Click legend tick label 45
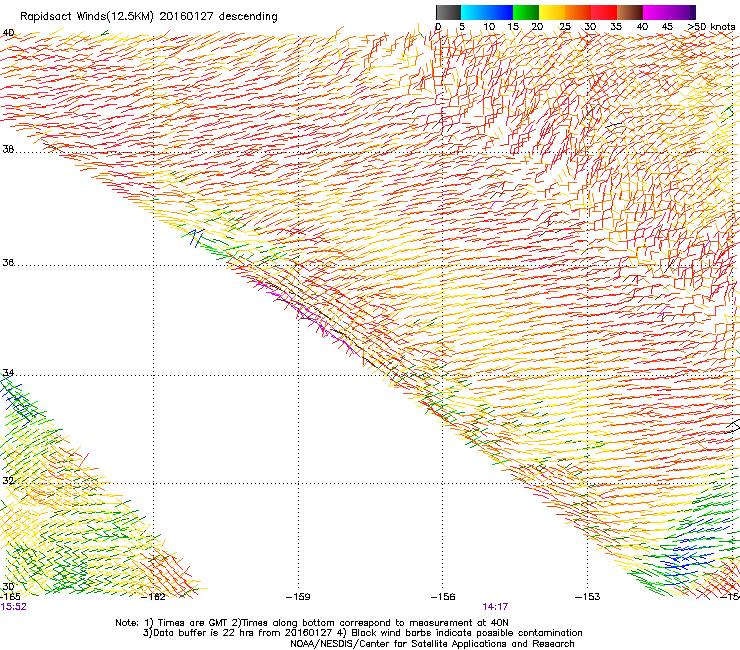This screenshot has height=650, width=740. (667, 27)
